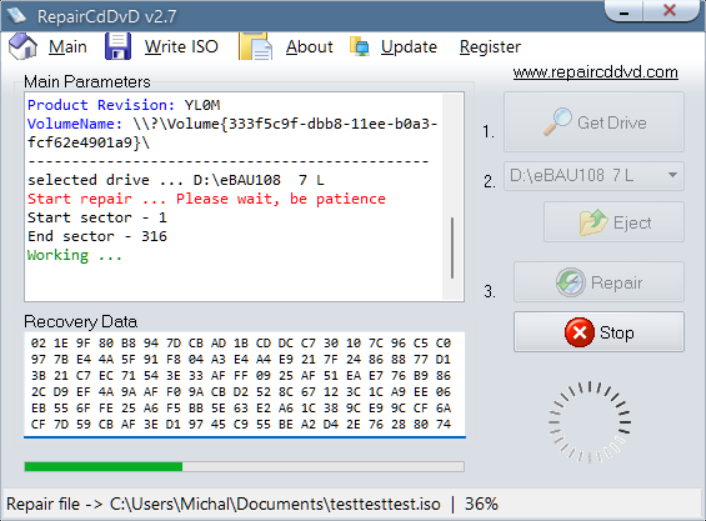This screenshot has width=706, height=521.
Task: Click the 'Start sector - 1' line
Action: click(97, 218)
